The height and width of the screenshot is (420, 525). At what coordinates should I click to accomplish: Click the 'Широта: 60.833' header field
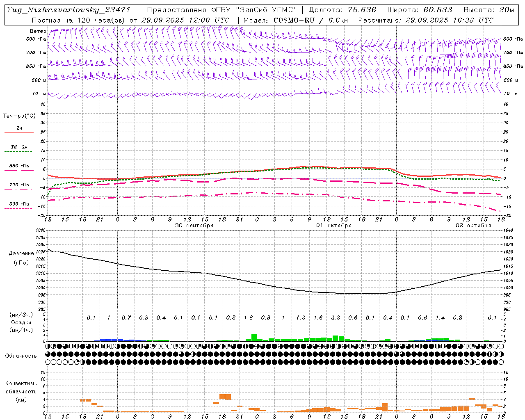[420, 10]
